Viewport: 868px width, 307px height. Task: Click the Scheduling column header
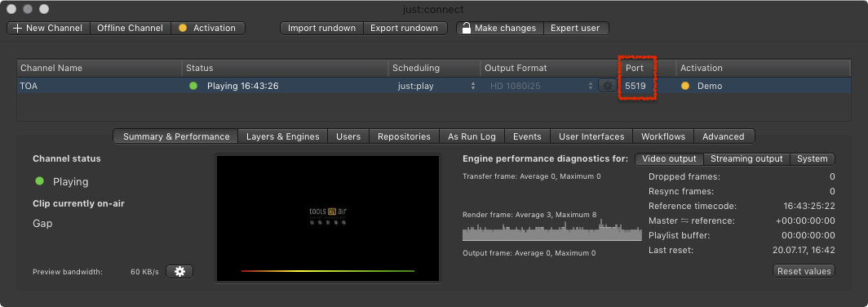click(435, 68)
